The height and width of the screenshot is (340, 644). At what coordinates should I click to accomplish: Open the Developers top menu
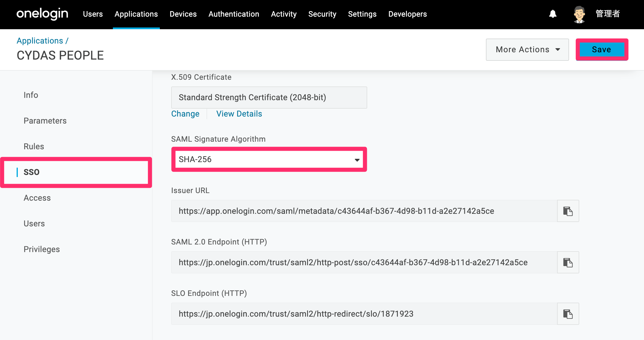[407, 14]
